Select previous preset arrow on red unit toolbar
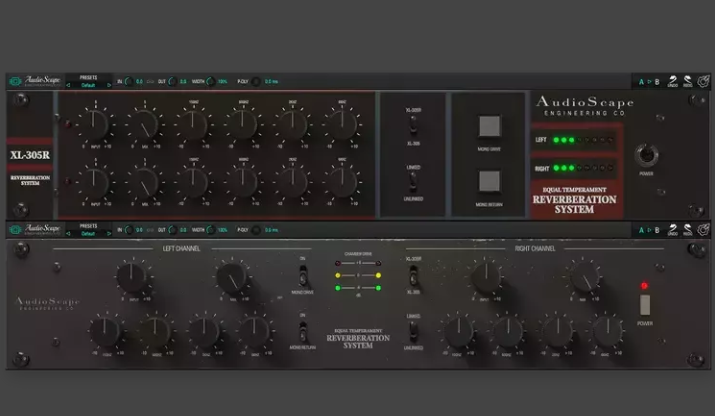This screenshot has width=715, height=416. click(x=68, y=85)
